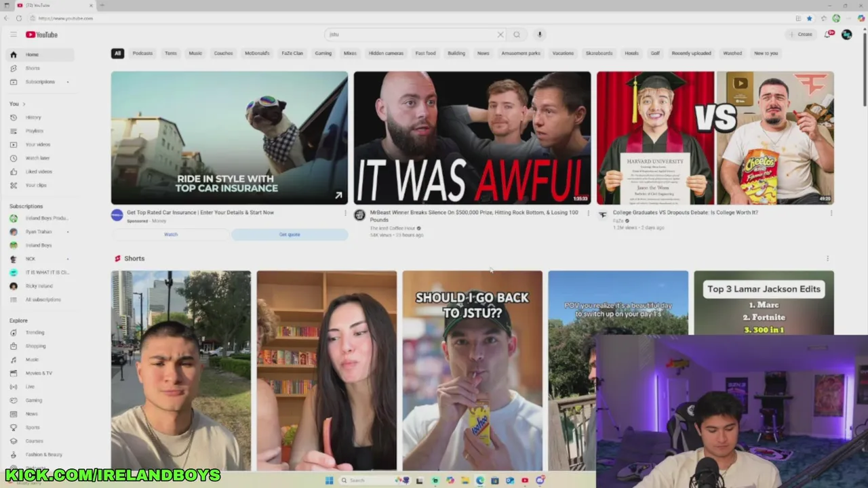Click the browser address bar
This screenshot has width=868, height=488.
tap(407, 18)
